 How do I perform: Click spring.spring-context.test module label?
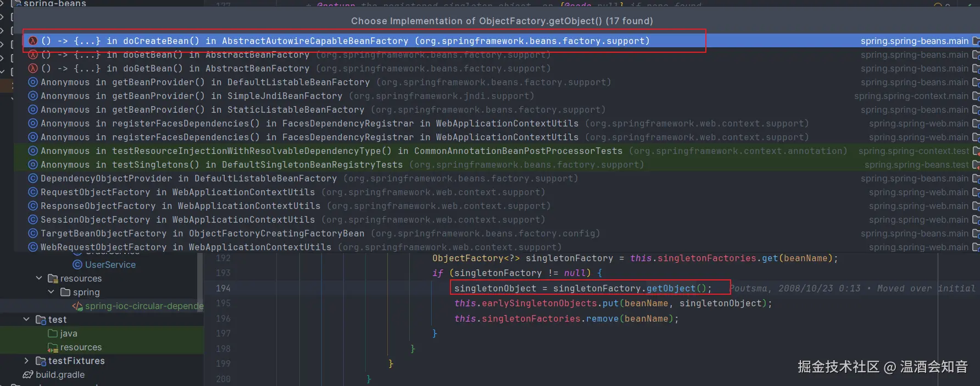click(x=914, y=151)
